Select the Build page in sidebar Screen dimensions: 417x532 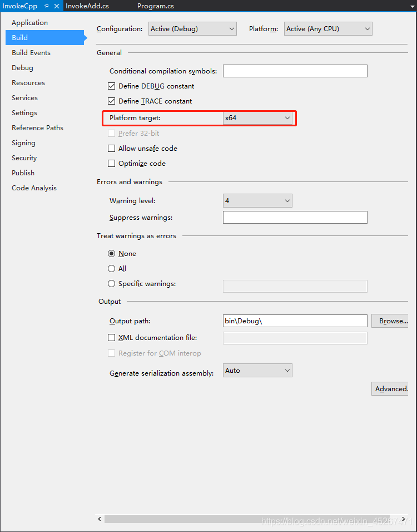pos(44,38)
